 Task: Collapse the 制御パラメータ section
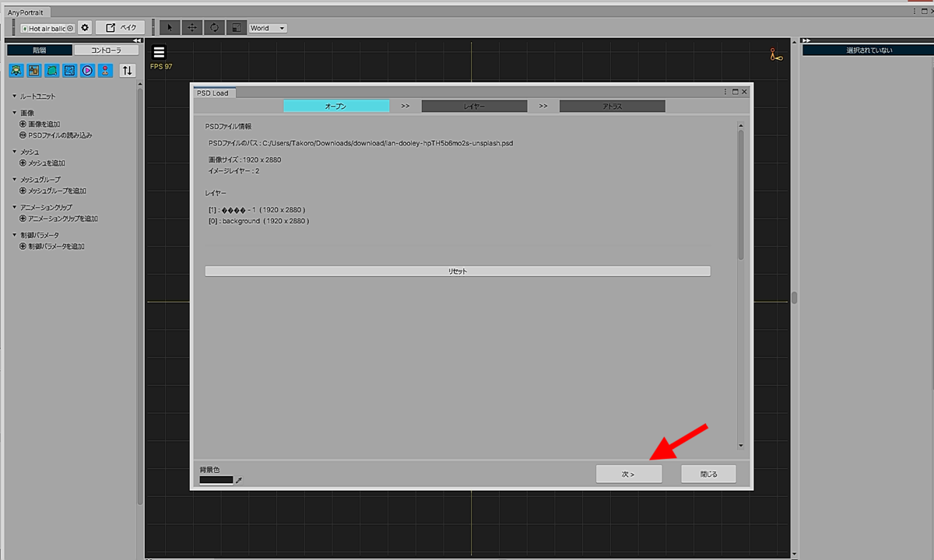(x=14, y=235)
